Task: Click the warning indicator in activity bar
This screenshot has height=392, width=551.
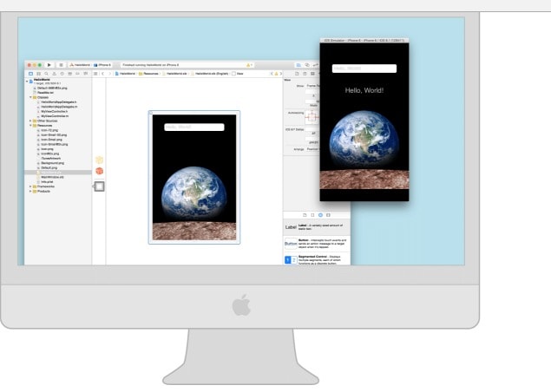Action: pos(249,65)
